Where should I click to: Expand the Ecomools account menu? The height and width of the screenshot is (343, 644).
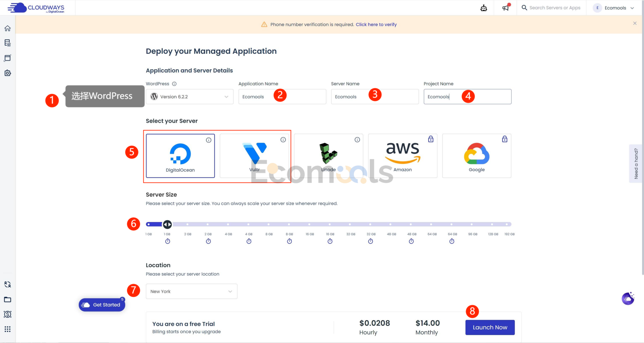pyautogui.click(x=613, y=8)
